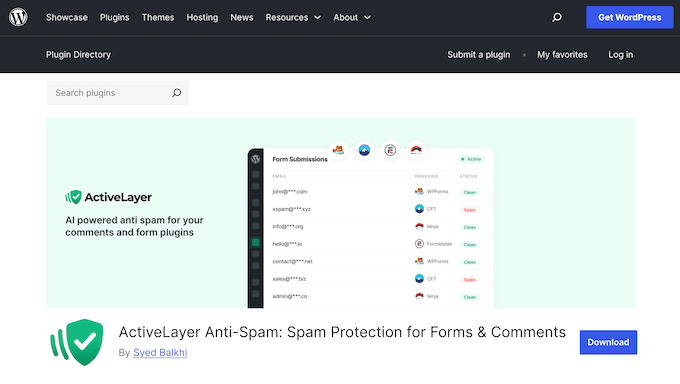Image resolution: width=680 pixels, height=384 pixels.
Task: Open the Plugin Directory link
Action: tap(78, 55)
